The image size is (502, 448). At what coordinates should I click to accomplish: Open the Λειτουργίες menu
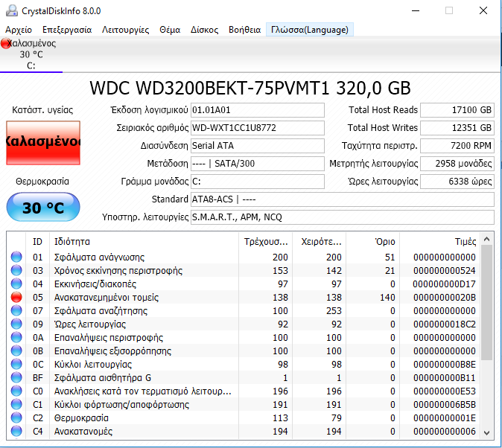[x=125, y=30]
